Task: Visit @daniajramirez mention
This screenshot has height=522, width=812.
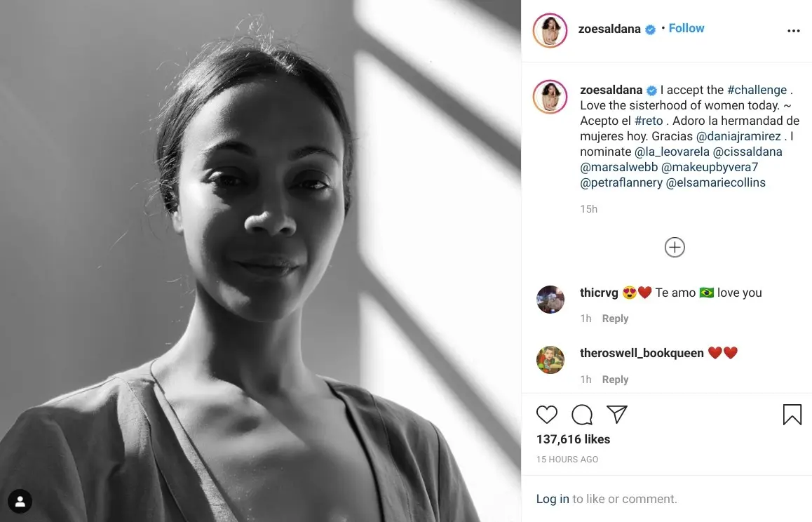Action: 738,136
